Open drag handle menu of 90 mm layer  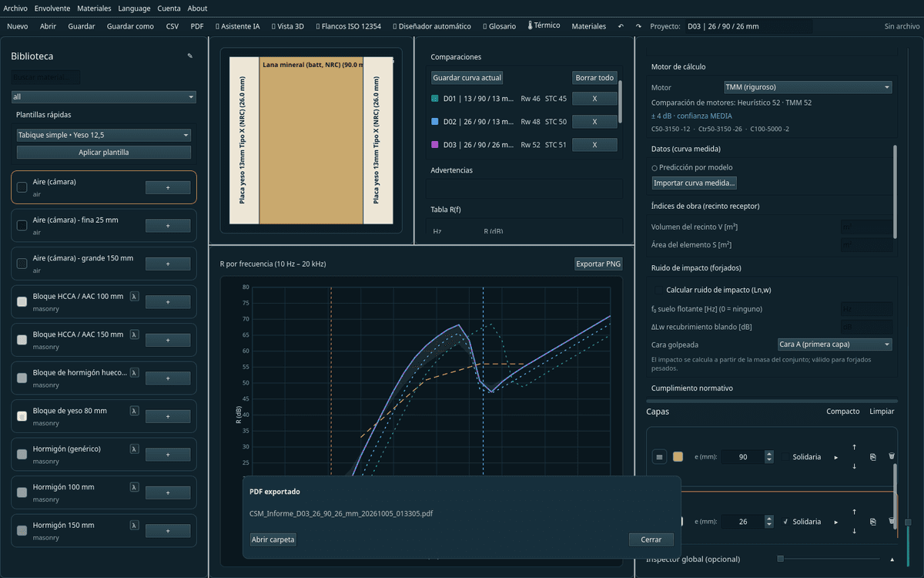click(x=660, y=457)
